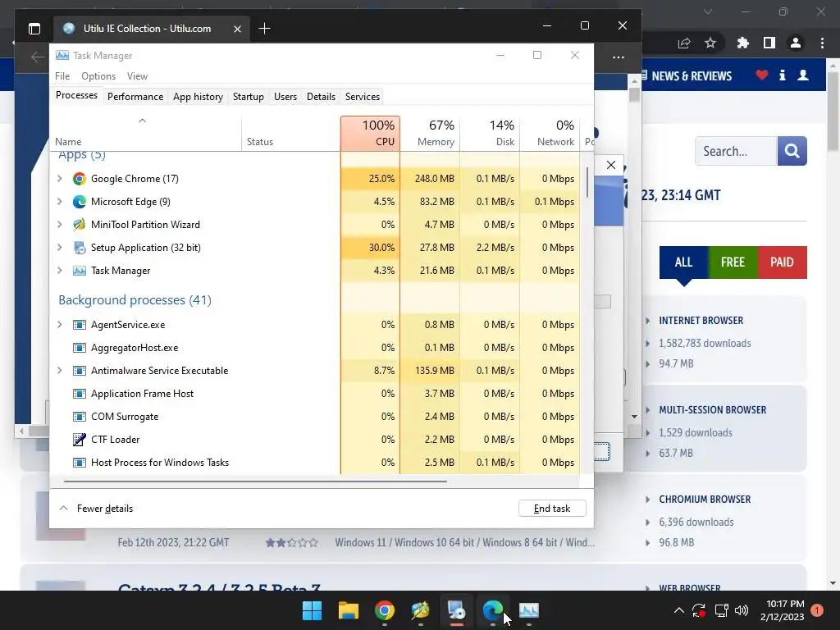Open the Options menu in Task Manager
The image size is (840, 630).
pos(98,76)
